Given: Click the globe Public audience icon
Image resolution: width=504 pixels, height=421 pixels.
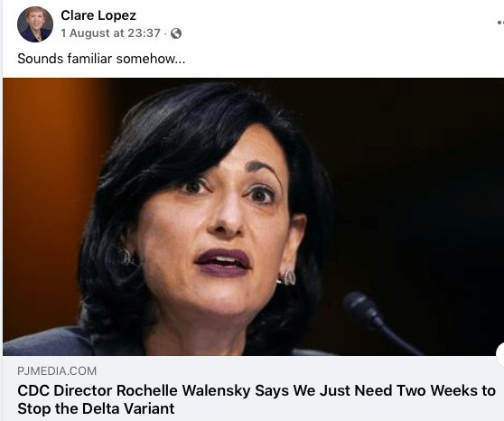Looking at the screenshot, I should click(x=176, y=33).
